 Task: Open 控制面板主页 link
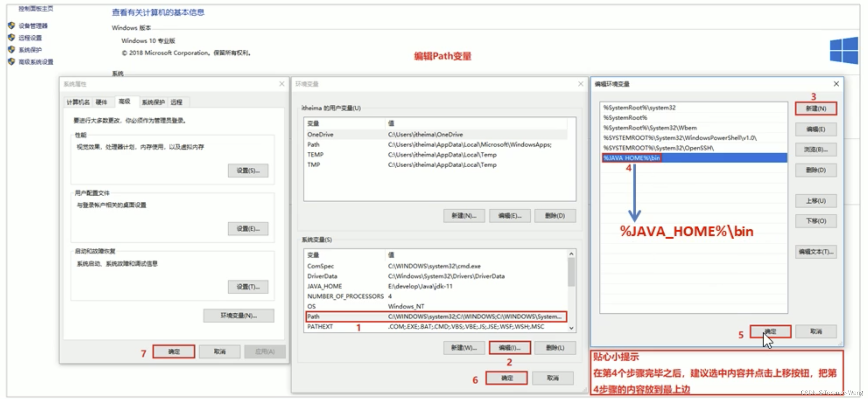36,8
